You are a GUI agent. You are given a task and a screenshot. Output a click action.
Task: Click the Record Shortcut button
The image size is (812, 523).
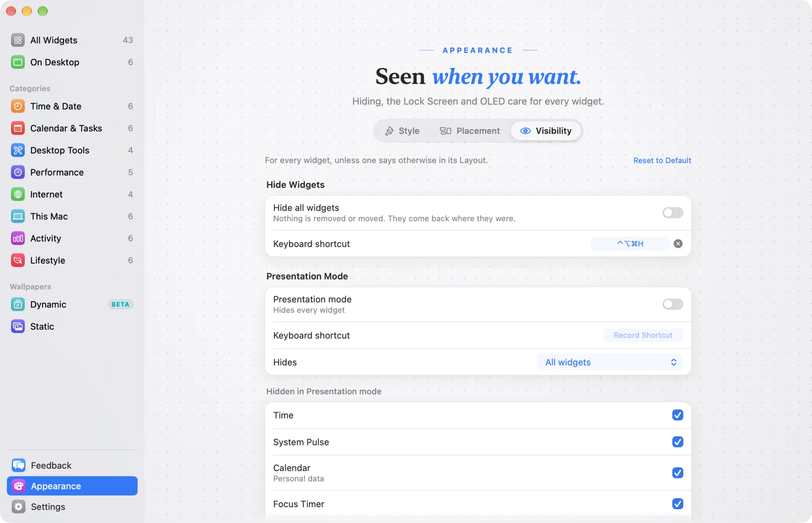coord(643,335)
